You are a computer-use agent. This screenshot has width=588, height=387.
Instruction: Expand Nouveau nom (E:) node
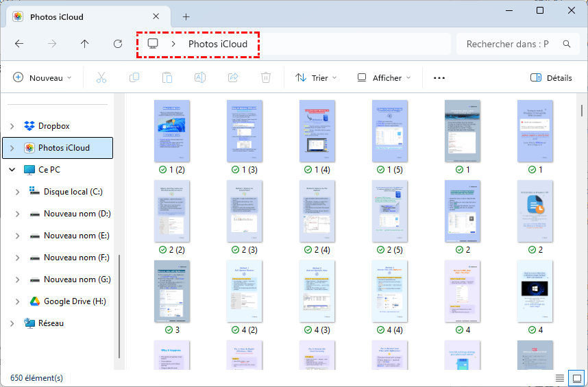point(17,236)
